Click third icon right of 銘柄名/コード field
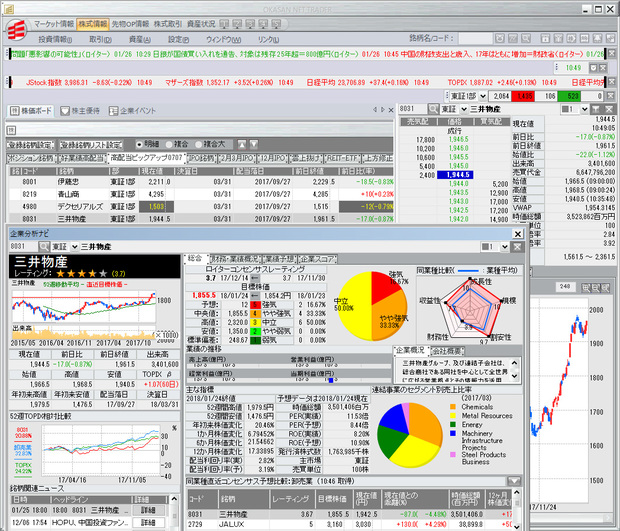 pos(525,38)
